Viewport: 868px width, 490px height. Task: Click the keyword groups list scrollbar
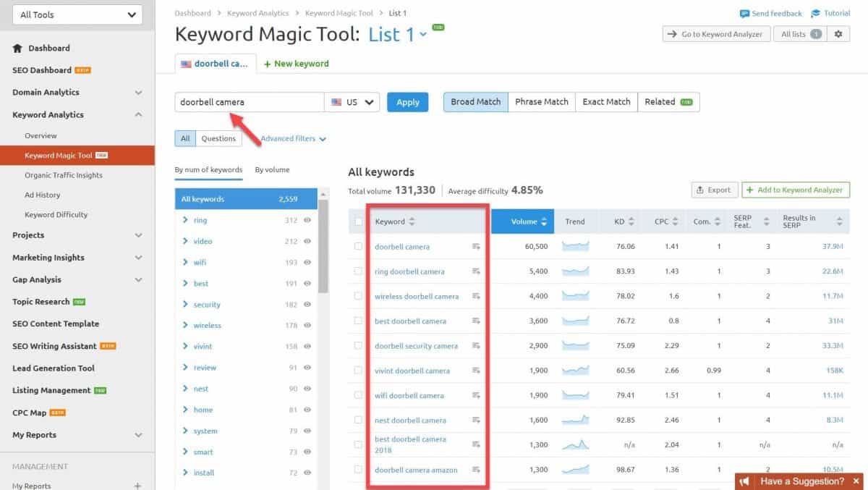tap(323, 246)
